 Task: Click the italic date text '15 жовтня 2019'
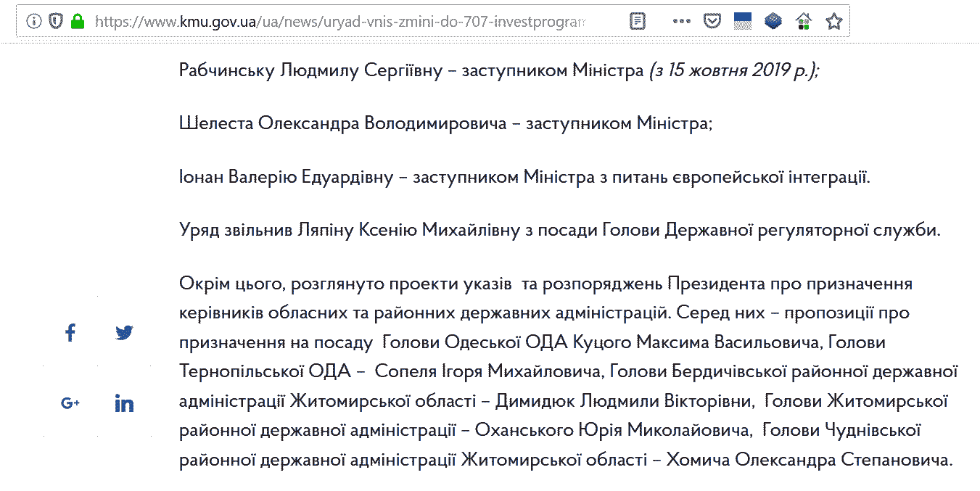pyautogui.click(x=734, y=71)
